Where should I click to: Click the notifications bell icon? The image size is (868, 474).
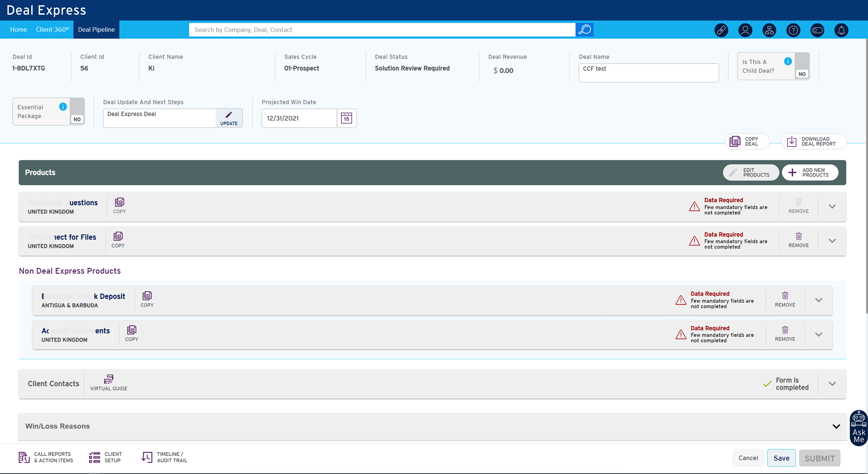tap(841, 30)
